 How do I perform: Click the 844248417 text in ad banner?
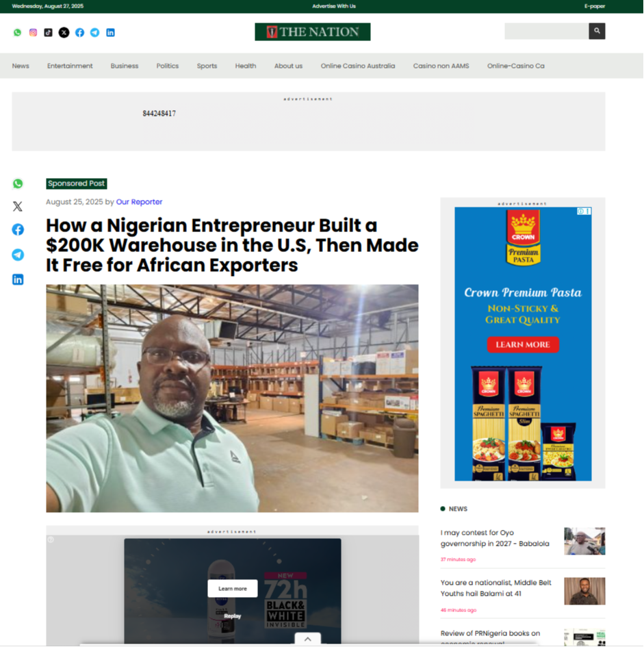coord(159,114)
